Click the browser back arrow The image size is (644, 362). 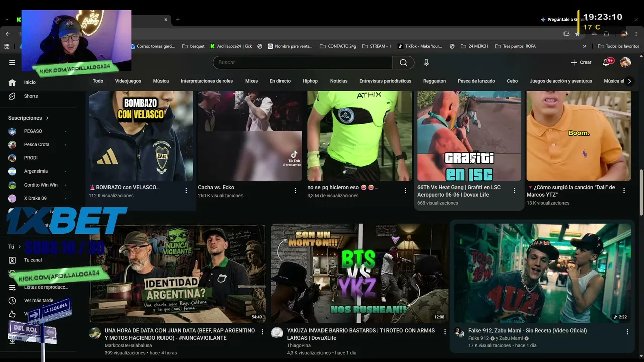click(8, 34)
